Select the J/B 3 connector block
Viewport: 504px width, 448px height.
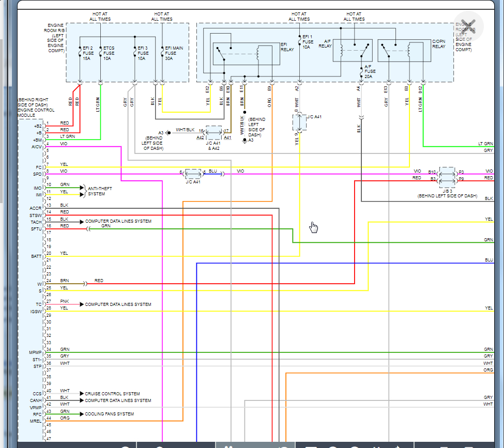pos(447,177)
